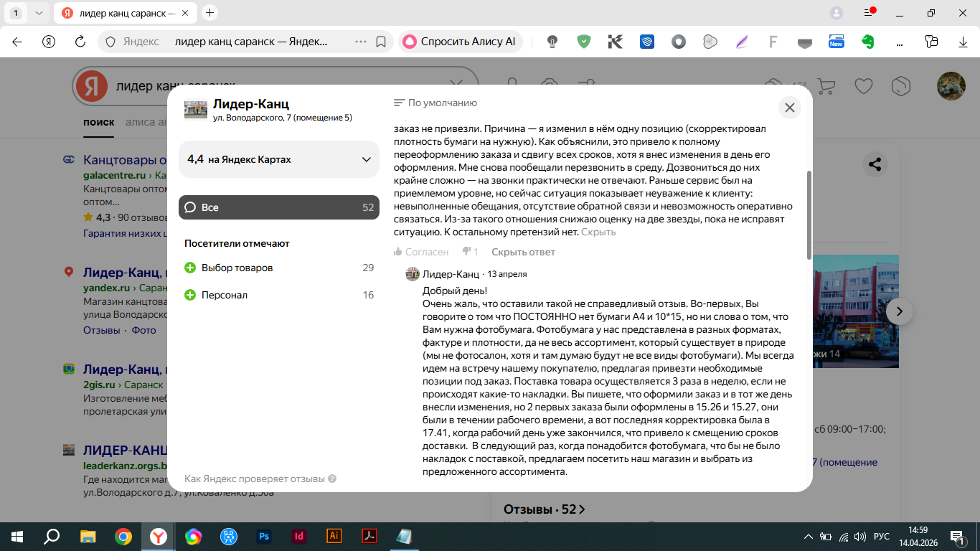Click the 'лидер канц саранск' browser tab
This screenshot has width=980, height=551.
point(122,13)
